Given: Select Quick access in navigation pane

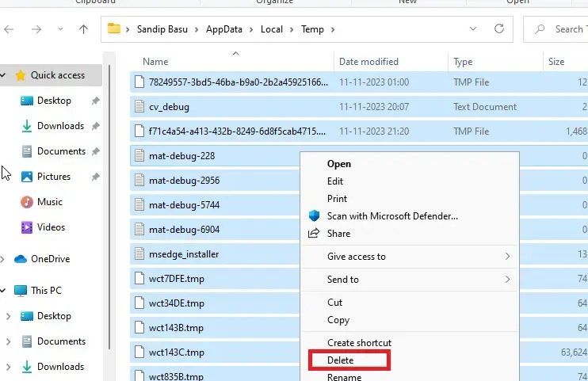Looking at the screenshot, I should click(x=57, y=75).
